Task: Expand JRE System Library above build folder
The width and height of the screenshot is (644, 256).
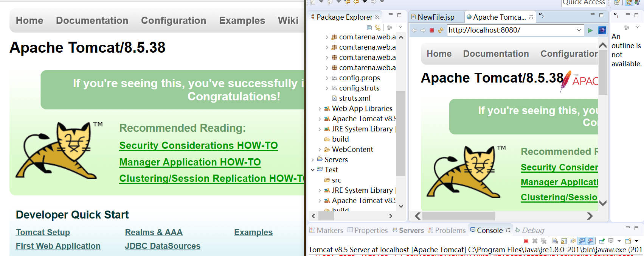Action: [320, 129]
